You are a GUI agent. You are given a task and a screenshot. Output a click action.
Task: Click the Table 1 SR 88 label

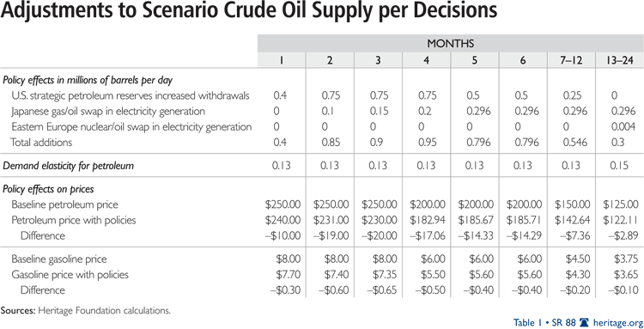[x=544, y=322]
